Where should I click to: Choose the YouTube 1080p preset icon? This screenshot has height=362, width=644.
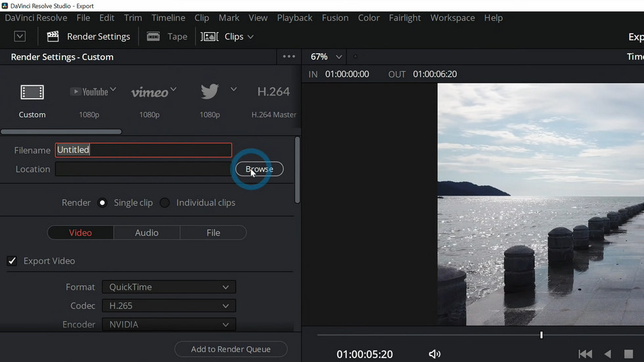coord(89,91)
